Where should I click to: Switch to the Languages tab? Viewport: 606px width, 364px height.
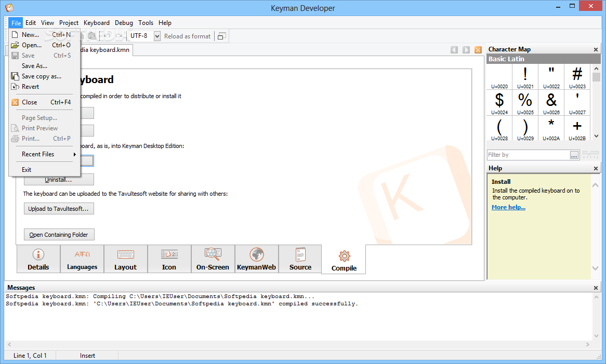pyautogui.click(x=82, y=259)
